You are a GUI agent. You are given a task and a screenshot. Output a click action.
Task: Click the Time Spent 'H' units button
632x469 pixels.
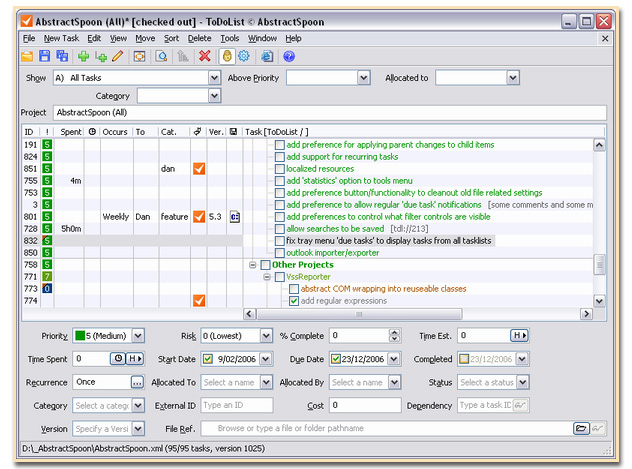pos(135,359)
